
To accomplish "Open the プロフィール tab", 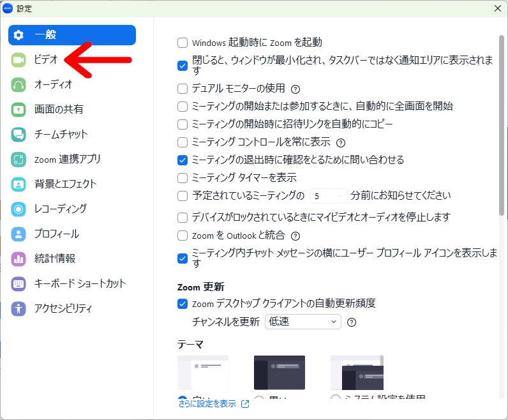I will tap(72, 234).
